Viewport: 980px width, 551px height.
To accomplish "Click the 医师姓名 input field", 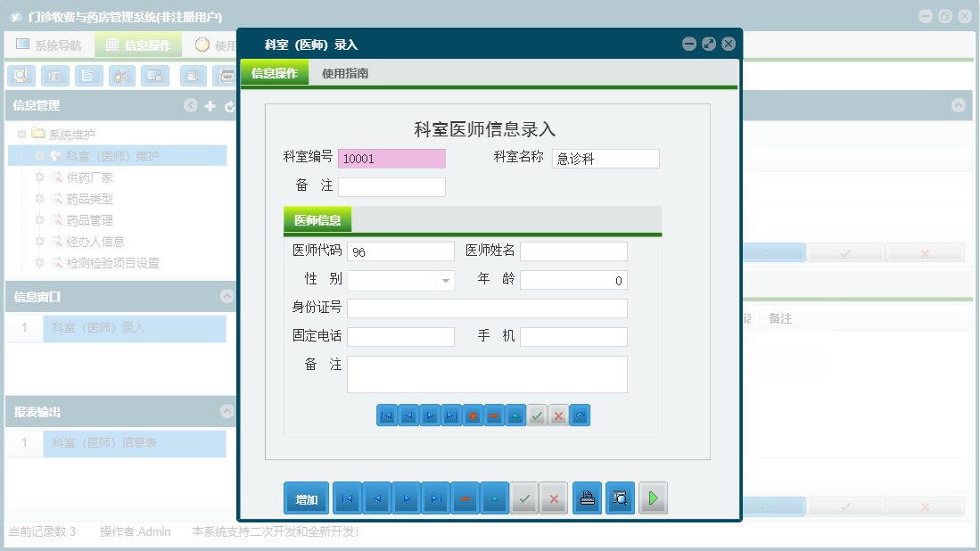I will 572,251.
